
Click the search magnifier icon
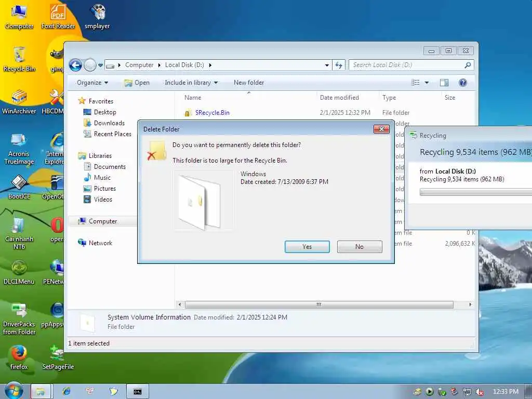tap(468, 65)
